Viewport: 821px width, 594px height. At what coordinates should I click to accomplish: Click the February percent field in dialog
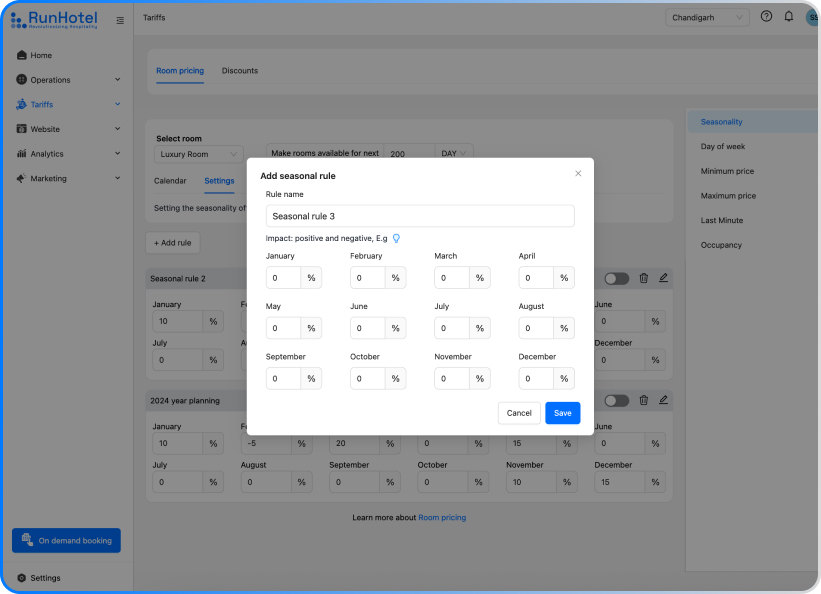pos(368,278)
